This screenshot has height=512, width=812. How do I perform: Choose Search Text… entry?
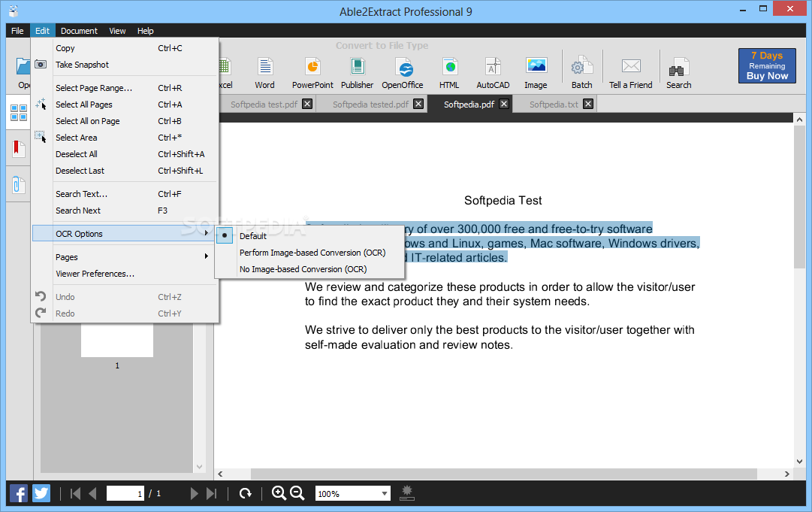pos(125,194)
